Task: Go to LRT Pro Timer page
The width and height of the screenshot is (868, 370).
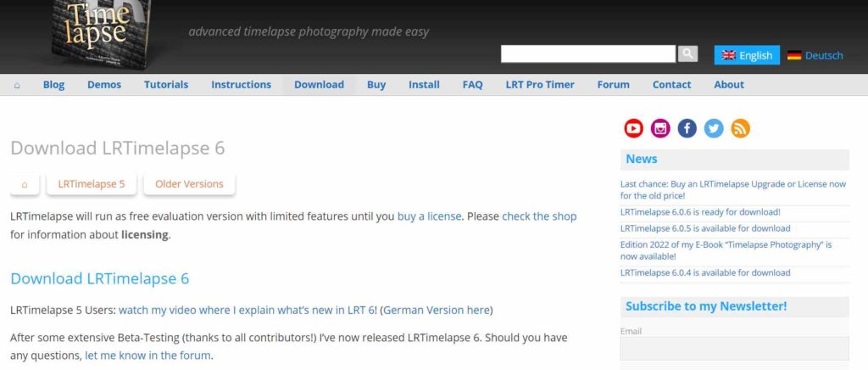Action: (x=540, y=85)
